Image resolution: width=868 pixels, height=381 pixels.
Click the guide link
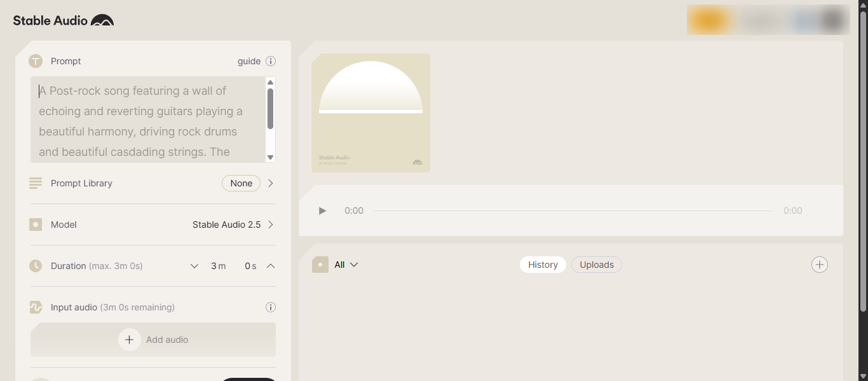[x=249, y=61]
